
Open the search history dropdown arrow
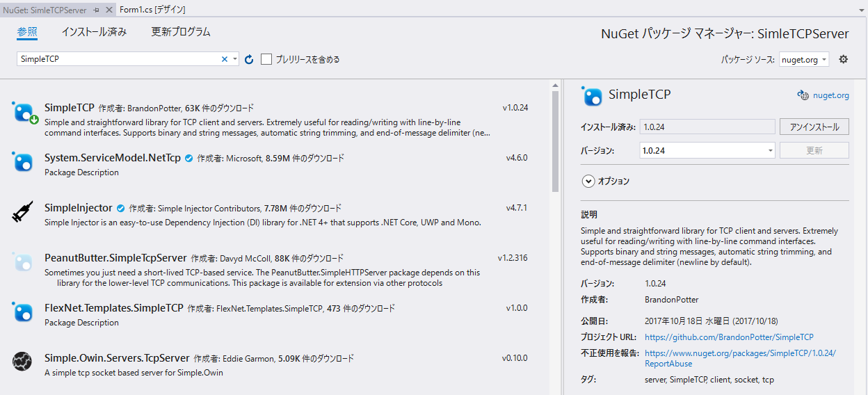(235, 60)
